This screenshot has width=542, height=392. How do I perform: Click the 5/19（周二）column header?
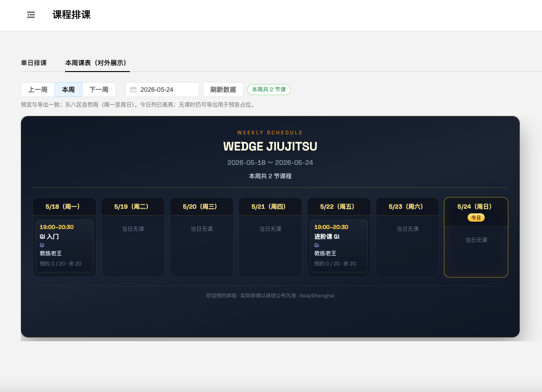tap(133, 206)
